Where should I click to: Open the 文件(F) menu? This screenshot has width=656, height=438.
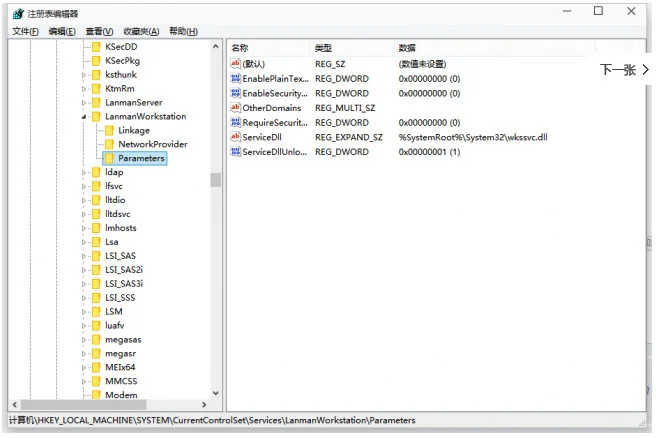(x=25, y=32)
